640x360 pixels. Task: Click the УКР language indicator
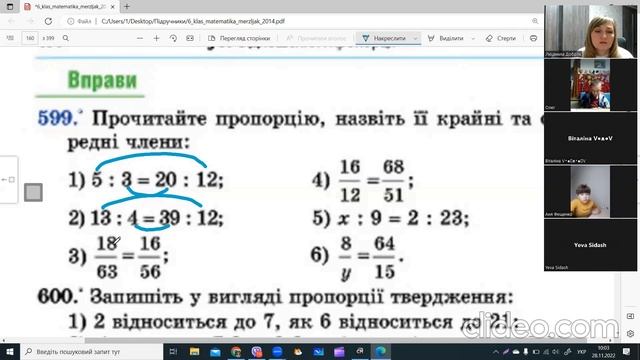581,351
